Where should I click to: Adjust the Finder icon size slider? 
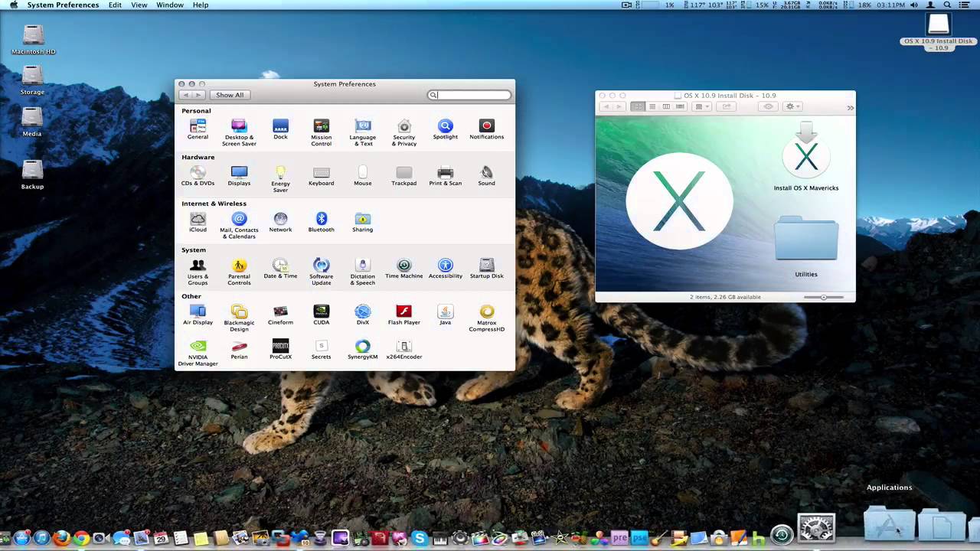coord(824,297)
